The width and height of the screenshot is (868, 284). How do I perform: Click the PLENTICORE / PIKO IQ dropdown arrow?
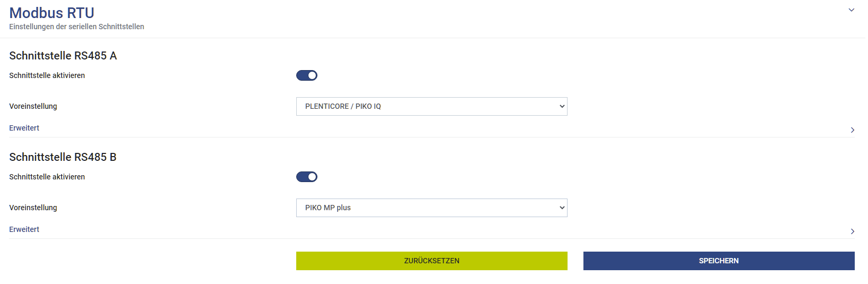(x=562, y=107)
